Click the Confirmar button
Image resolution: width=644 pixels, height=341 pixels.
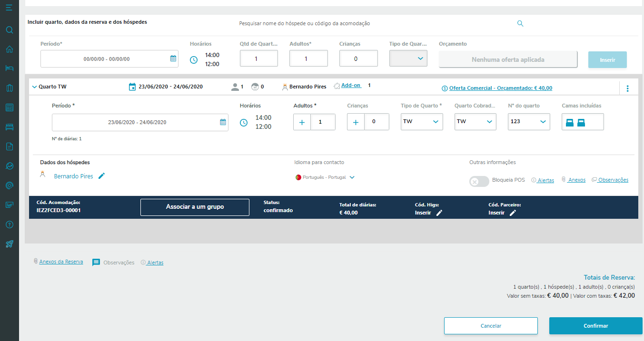(595, 326)
